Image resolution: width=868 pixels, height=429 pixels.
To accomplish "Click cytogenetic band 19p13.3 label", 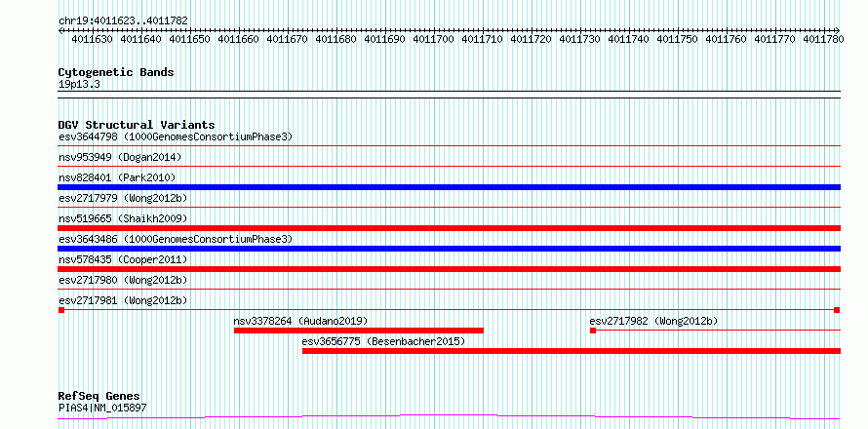I will [x=79, y=85].
